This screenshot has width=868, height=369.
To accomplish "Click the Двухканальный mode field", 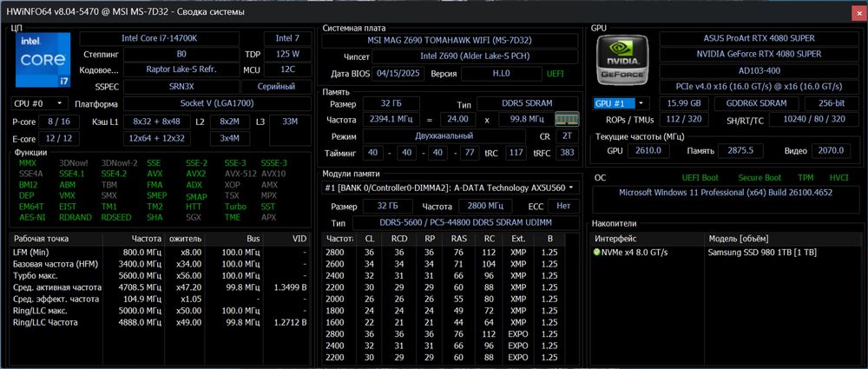I will point(444,136).
